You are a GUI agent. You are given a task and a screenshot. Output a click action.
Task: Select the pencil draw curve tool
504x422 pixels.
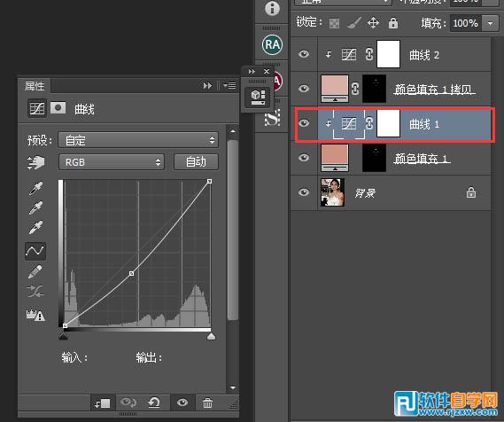(35, 271)
